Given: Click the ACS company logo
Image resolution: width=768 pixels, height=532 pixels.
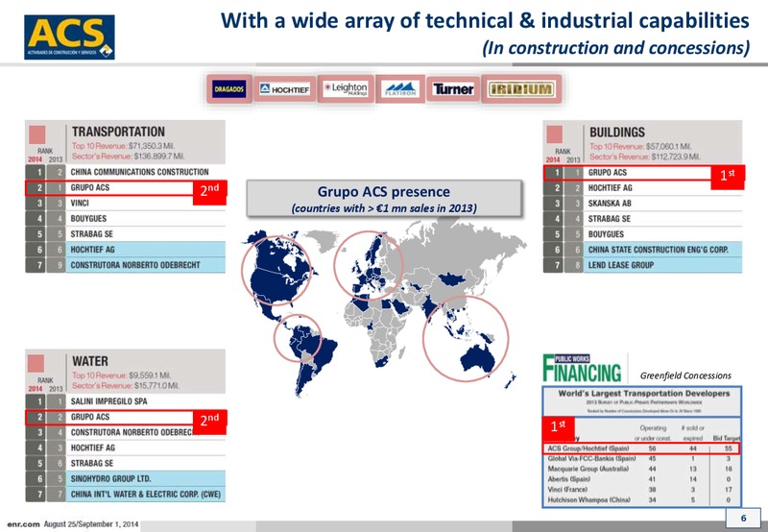Looking at the screenshot, I should 69,37.
